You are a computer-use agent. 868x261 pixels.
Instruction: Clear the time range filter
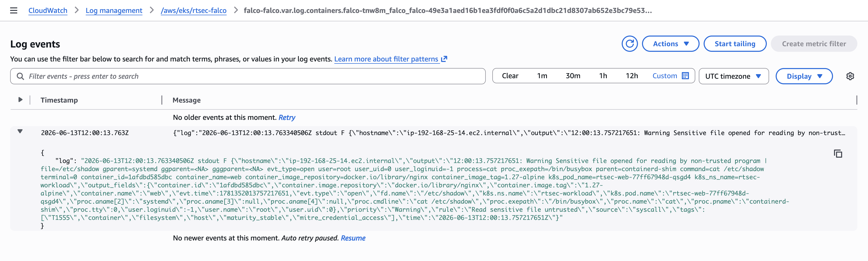click(x=510, y=76)
